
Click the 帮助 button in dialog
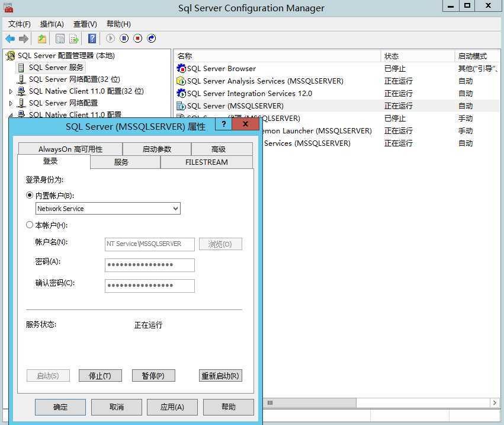pos(229,407)
